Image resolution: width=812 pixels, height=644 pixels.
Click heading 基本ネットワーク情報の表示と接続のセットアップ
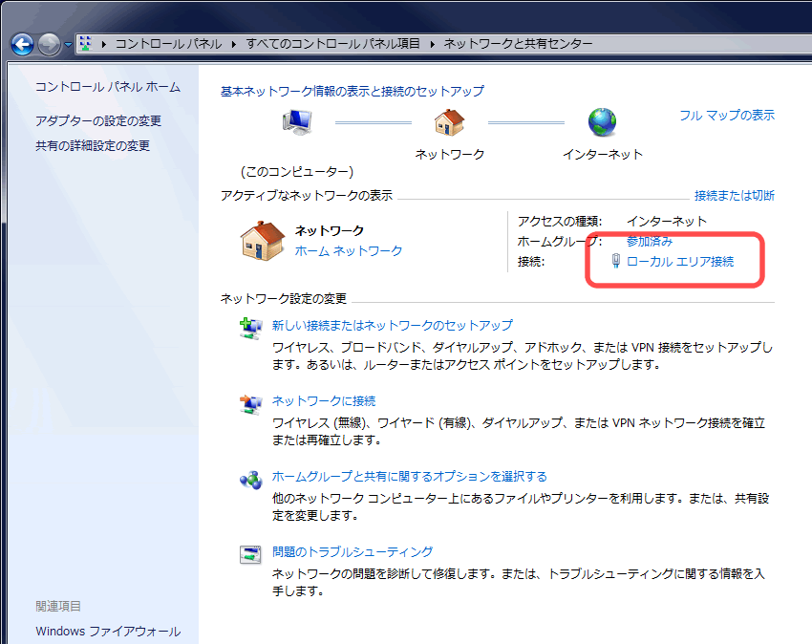pos(353,91)
